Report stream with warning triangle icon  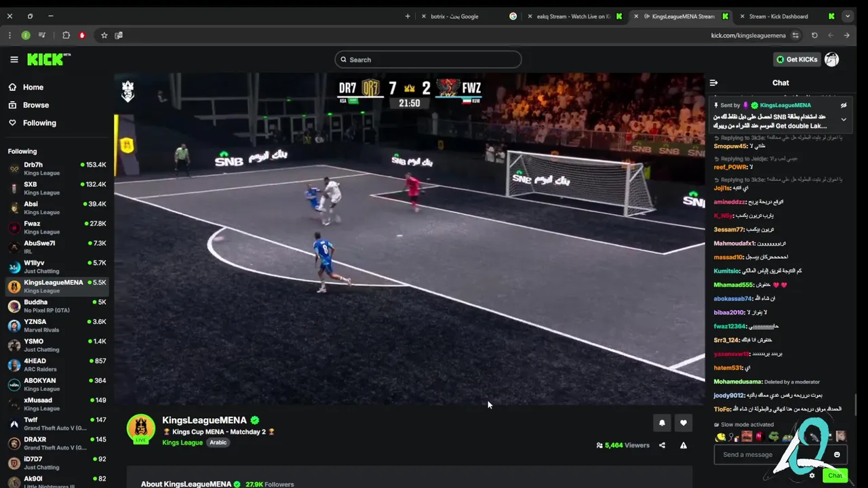pyautogui.click(x=683, y=445)
